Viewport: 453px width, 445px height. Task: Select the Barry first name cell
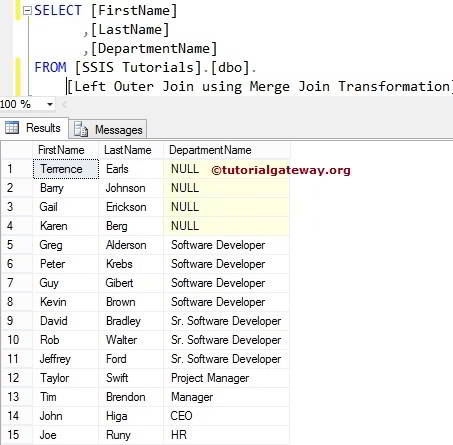[66, 188]
